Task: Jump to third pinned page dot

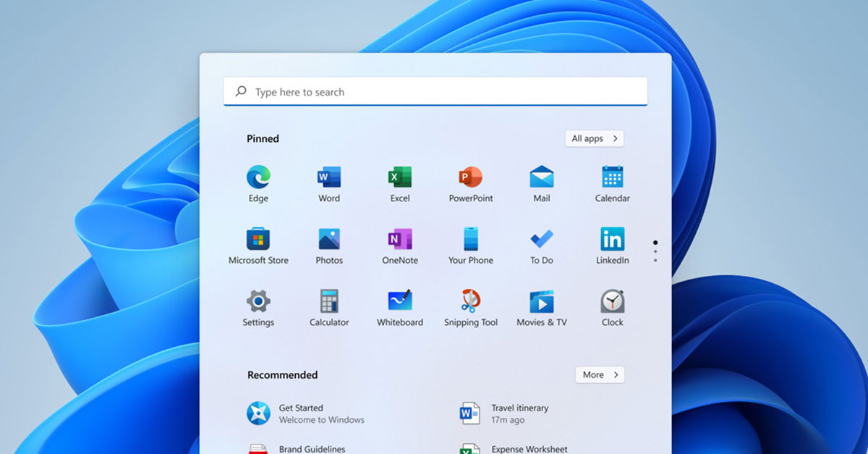Action: [x=655, y=260]
